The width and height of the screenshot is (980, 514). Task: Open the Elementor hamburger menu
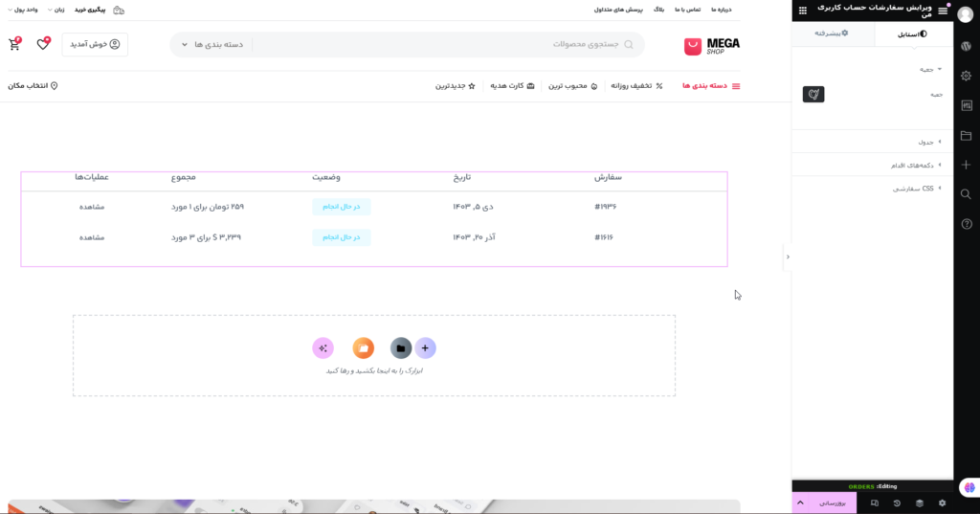tap(943, 11)
